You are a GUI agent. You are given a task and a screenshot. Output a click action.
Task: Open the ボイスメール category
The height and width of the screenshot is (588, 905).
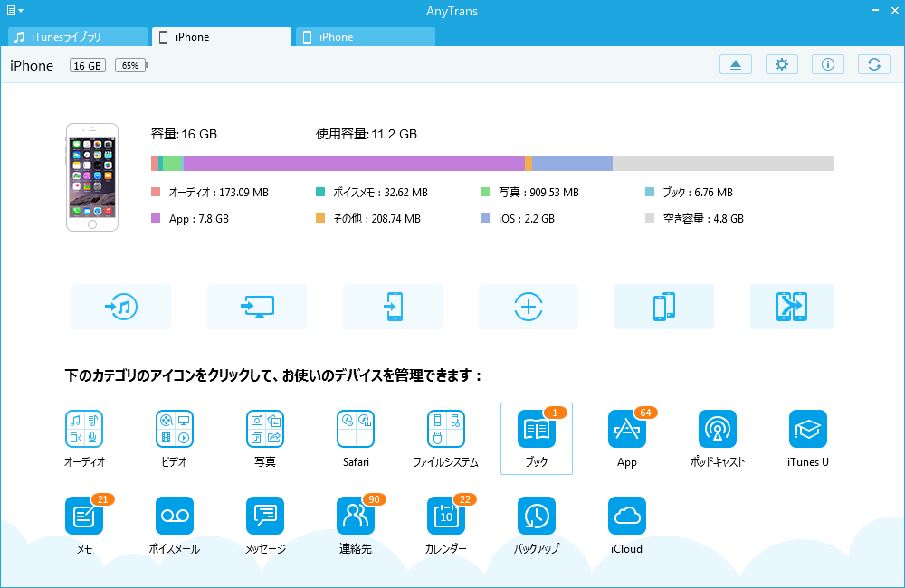175,516
